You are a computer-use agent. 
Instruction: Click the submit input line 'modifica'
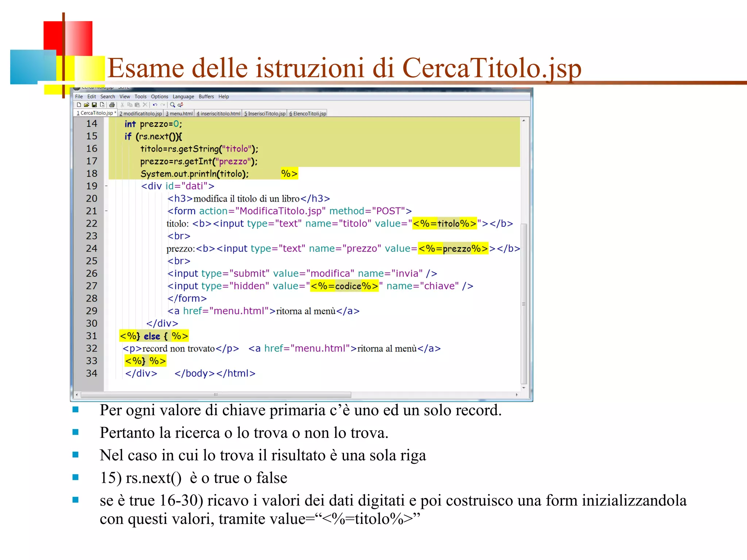302,273
